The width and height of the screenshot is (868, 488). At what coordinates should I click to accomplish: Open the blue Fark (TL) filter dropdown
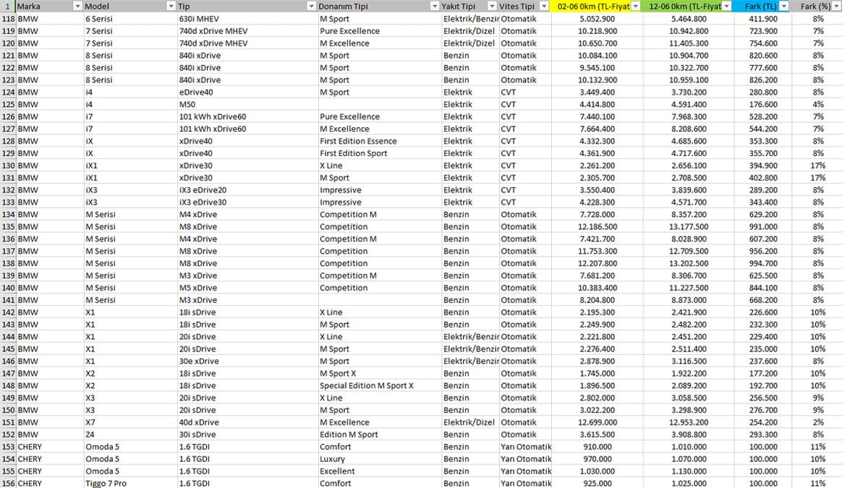point(784,6)
